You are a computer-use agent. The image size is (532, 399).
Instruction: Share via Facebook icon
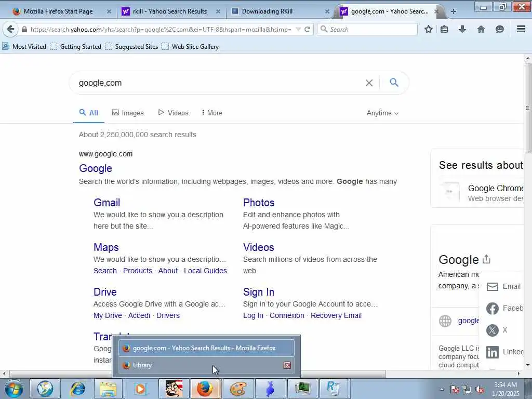pos(493,309)
